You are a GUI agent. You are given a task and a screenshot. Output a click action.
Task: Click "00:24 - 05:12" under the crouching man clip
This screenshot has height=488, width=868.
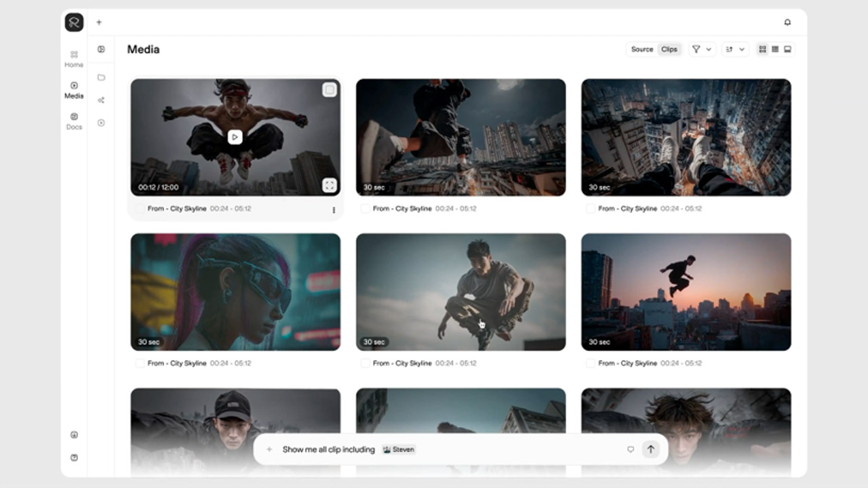point(456,363)
